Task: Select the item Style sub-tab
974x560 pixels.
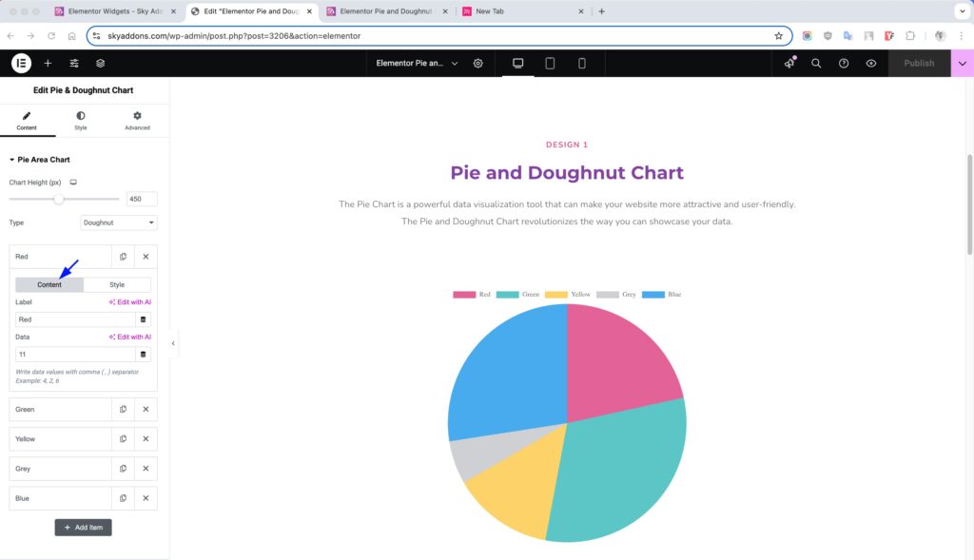Action: tap(117, 284)
